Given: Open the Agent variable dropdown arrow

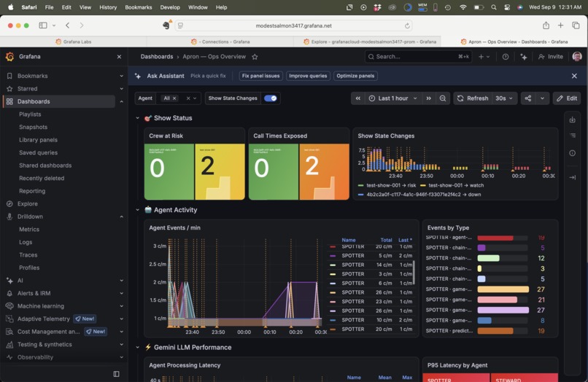Looking at the screenshot, I should [x=195, y=98].
